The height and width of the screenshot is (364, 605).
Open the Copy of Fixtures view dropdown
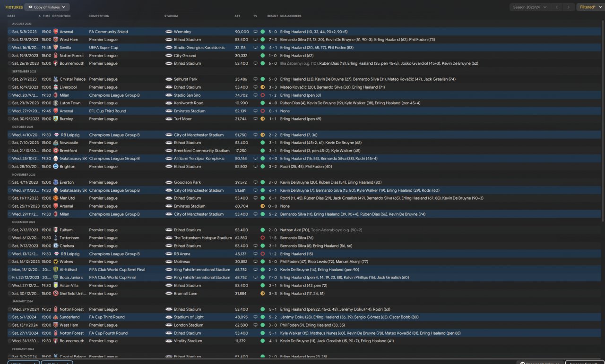click(47, 7)
